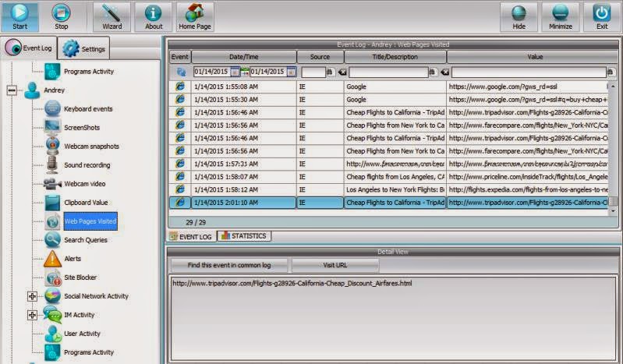Click 'Find this event in common log' button
This screenshot has width=623, height=364.
pyautogui.click(x=229, y=265)
